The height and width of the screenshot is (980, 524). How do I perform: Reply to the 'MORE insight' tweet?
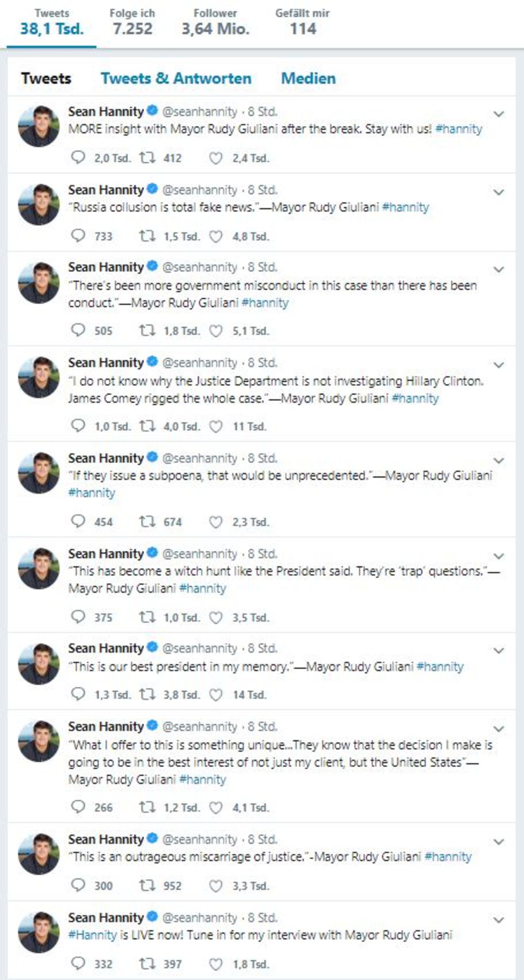79,158
